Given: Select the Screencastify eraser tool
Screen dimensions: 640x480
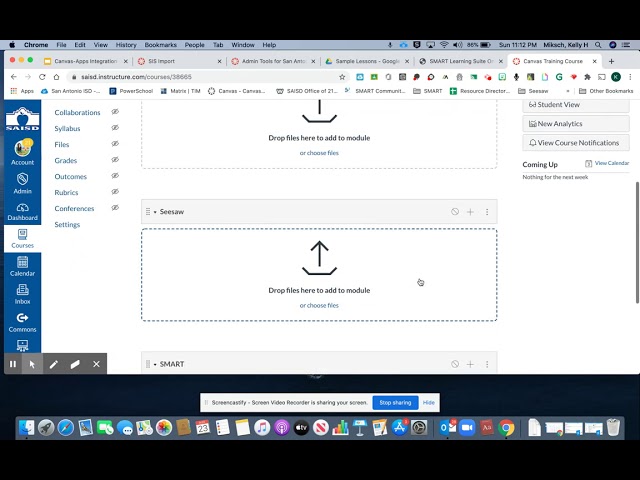Looking at the screenshot, I should point(75,364).
